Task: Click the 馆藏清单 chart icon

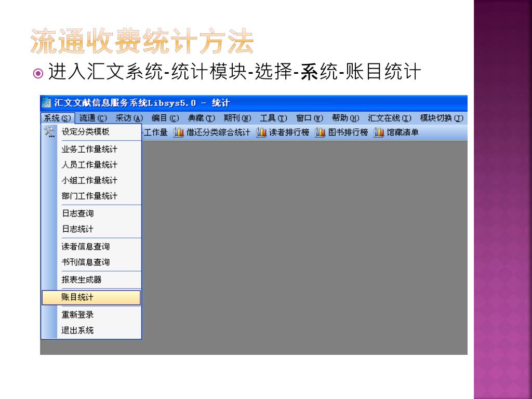Action: tap(379, 132)
